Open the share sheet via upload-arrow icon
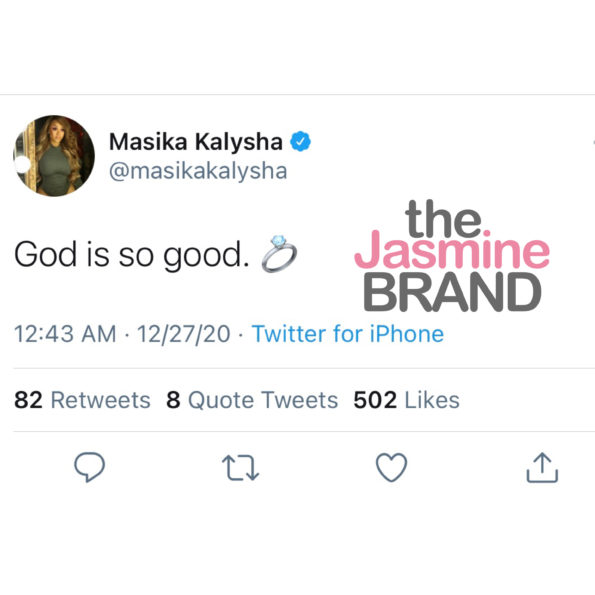The image size is (595, 595). 542,467
